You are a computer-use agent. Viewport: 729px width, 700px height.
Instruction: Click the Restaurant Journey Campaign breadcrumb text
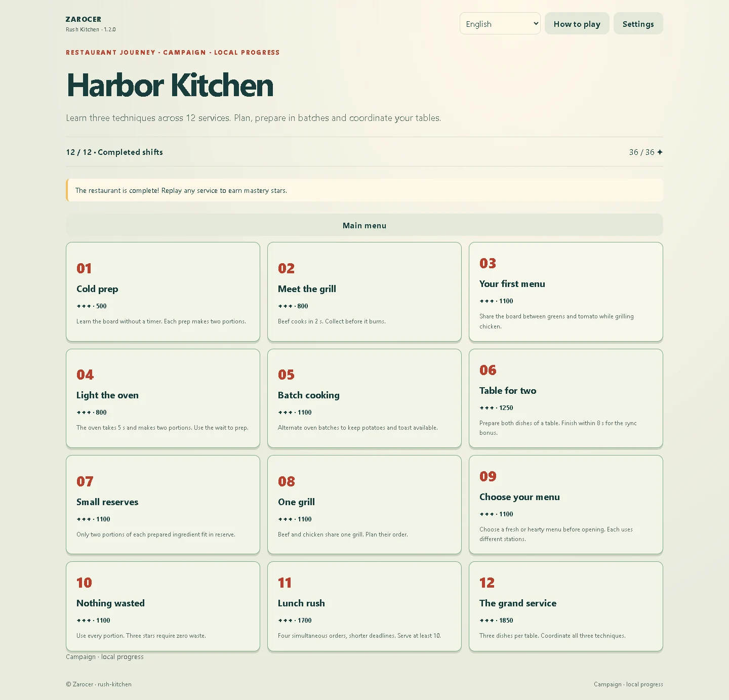(173, 52)
